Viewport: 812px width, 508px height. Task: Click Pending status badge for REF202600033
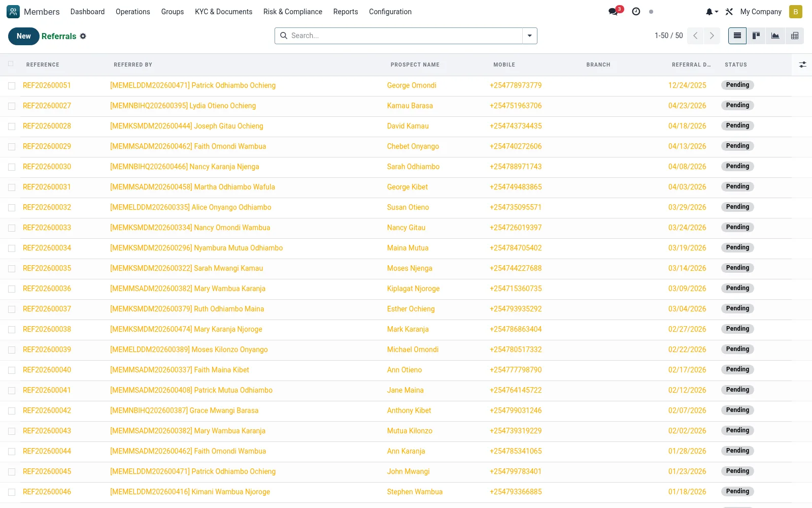point(737,227)
